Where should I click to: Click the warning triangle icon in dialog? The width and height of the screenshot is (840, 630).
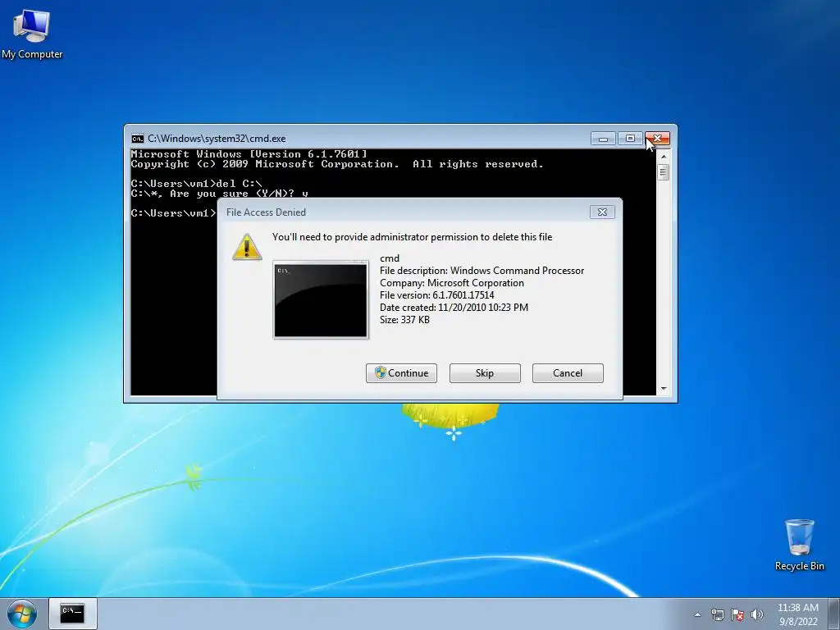[247, 247]
